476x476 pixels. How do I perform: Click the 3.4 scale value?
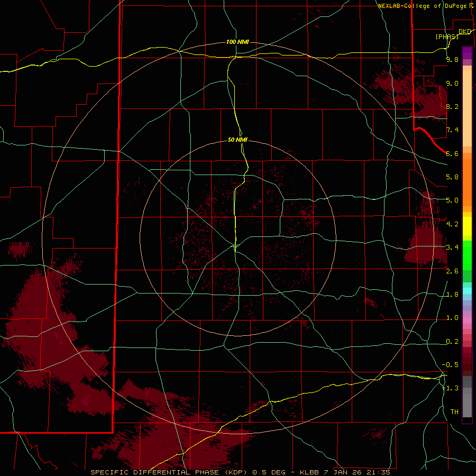pyautogui.click(x=452, y=248)
